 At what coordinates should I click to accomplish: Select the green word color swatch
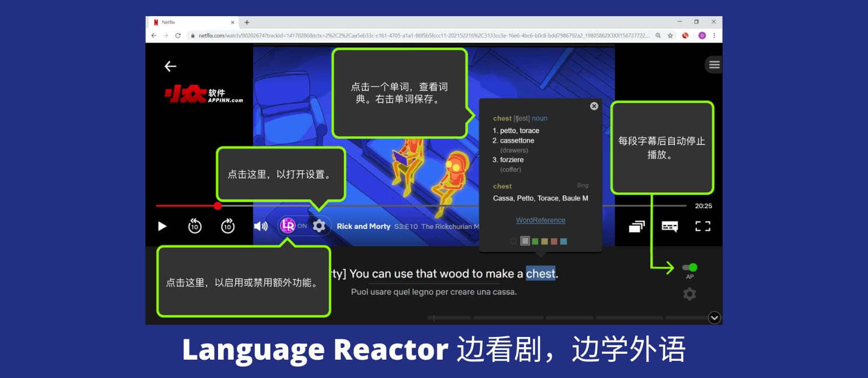(535, 241)
